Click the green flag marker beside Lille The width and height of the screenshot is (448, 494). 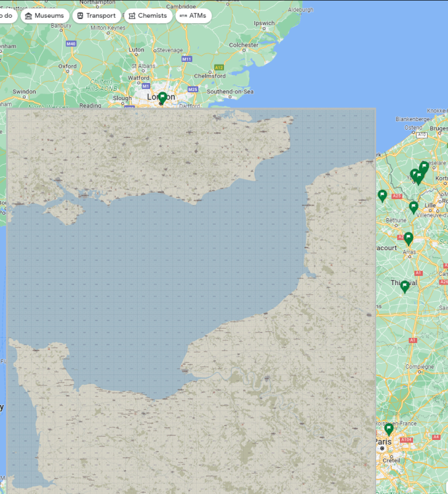click(414, 208)
